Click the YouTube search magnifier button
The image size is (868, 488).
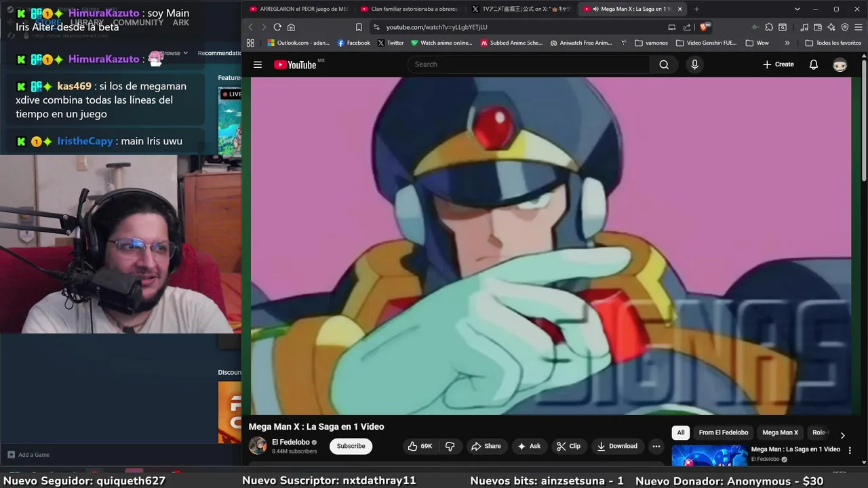pyautogui.click(x=664, y=64)
